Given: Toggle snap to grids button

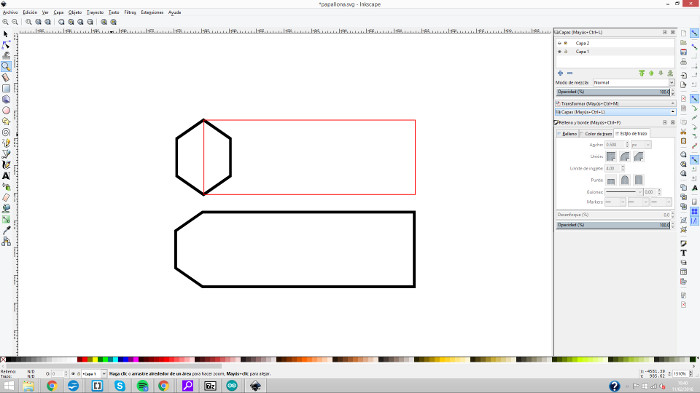Looking at the screenshot, I should [x=694, y=211].
